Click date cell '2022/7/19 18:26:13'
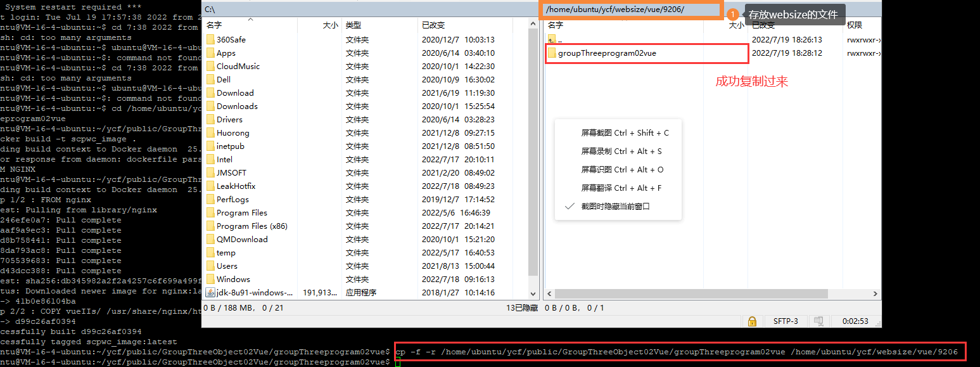The image size is (980, 367). point(787,39)
